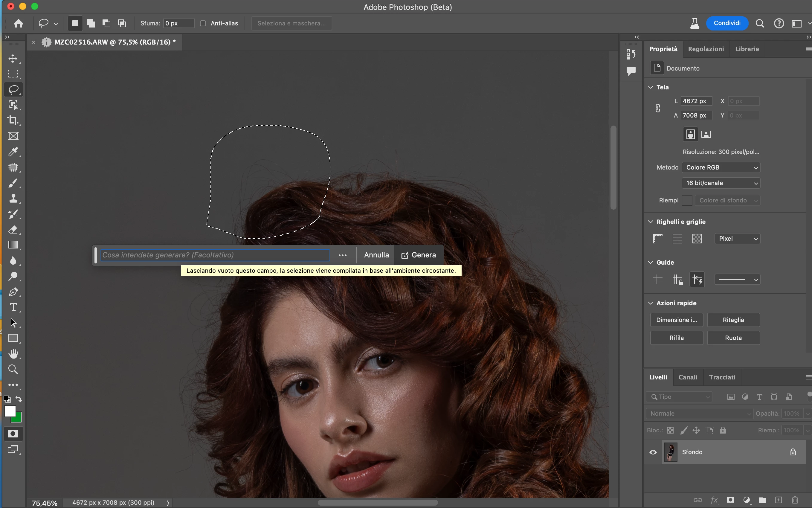Open the Canali tab
The height and width of the screenshot is (508, 812).
tap(688, 377)
